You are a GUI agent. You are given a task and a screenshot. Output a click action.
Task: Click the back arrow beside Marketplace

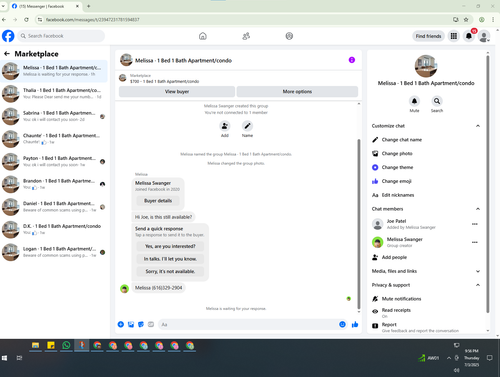point(7,54)
